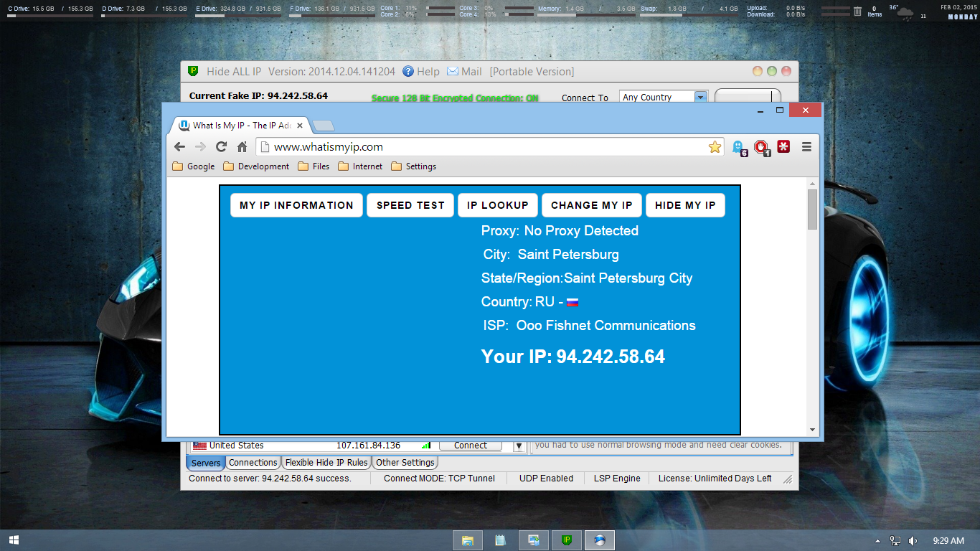Go back in the Chrome browser

pyautogui.click(x=179, y=146)
